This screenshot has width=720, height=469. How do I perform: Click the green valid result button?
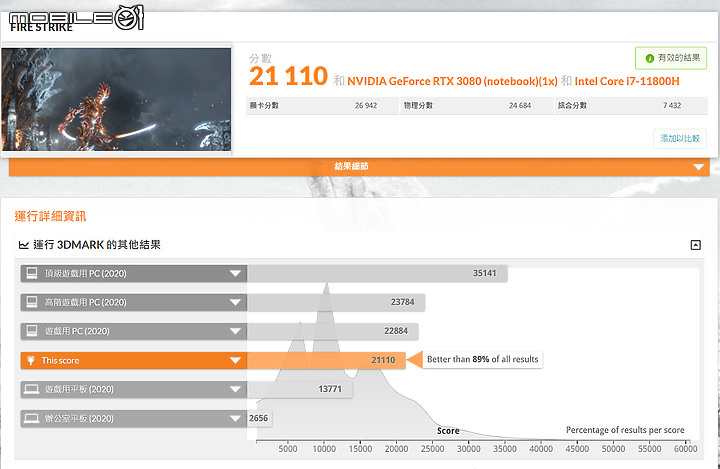click(671, 58)
